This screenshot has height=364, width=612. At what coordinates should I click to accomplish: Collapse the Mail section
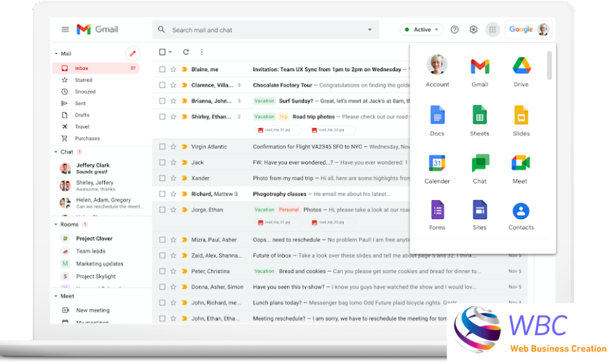point(56,53)
